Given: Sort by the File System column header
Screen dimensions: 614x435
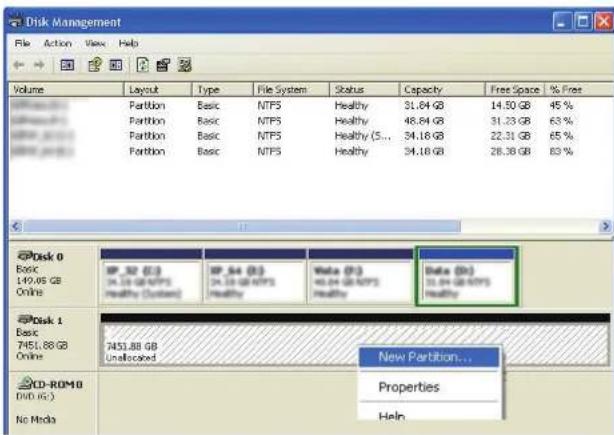Looking at the screenshot, I should (291, 90).
